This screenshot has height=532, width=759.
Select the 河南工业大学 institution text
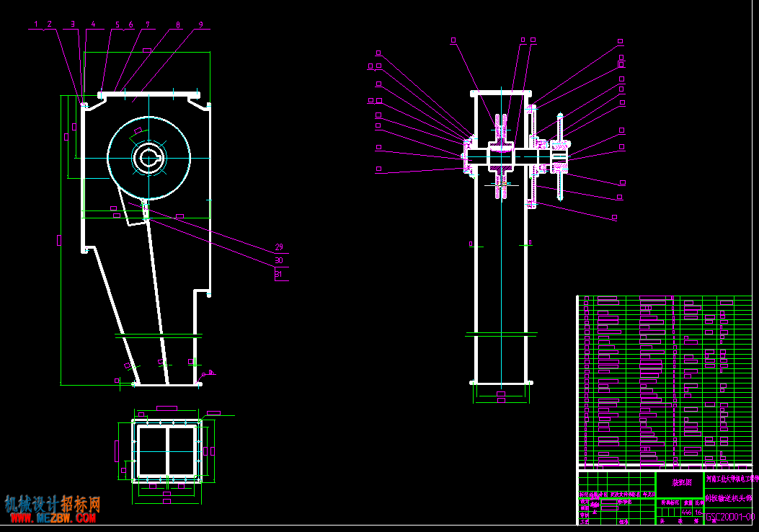coord(732,479)
